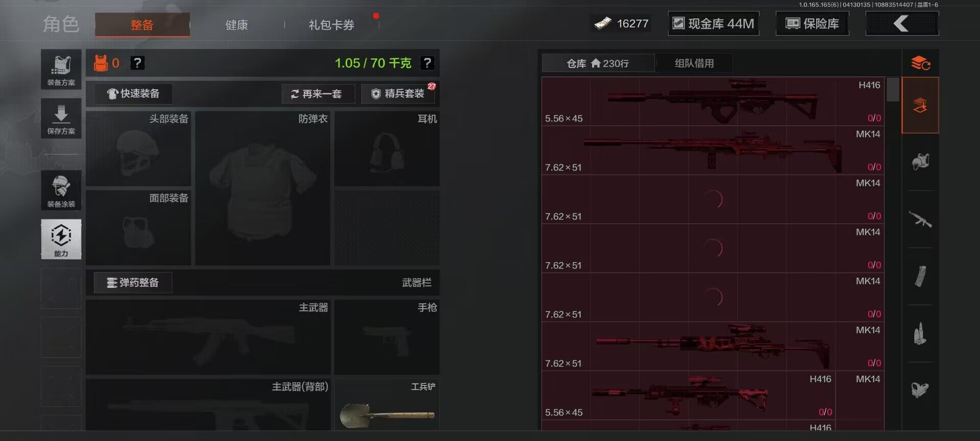Viewport: 980px width, 441px height.
Task: Click the stack refresh sort icon
Action: (920, 63)
